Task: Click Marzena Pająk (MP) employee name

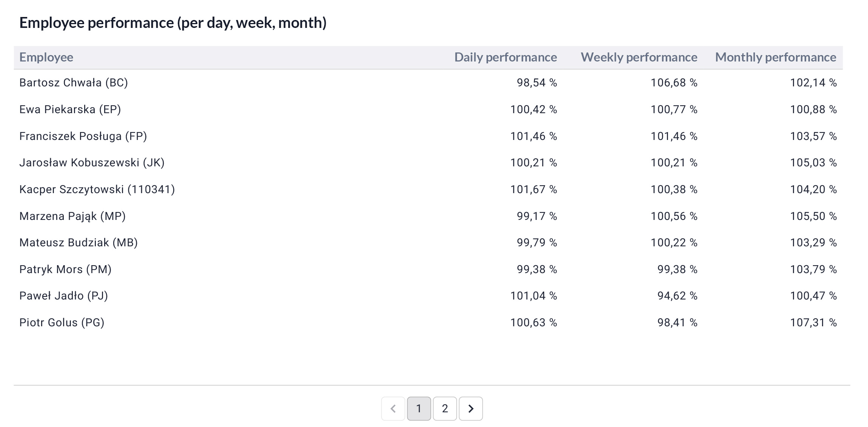Action: [72, 216]
